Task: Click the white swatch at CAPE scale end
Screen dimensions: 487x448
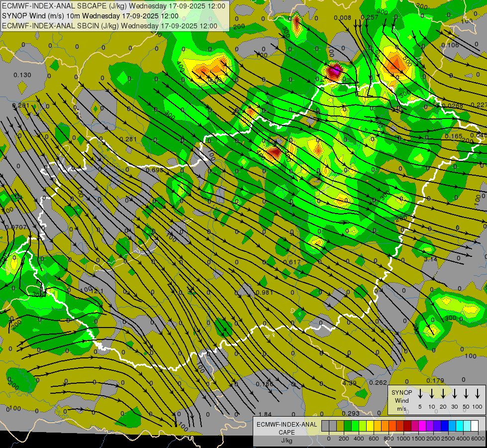Action: click(x=475, y=426)
